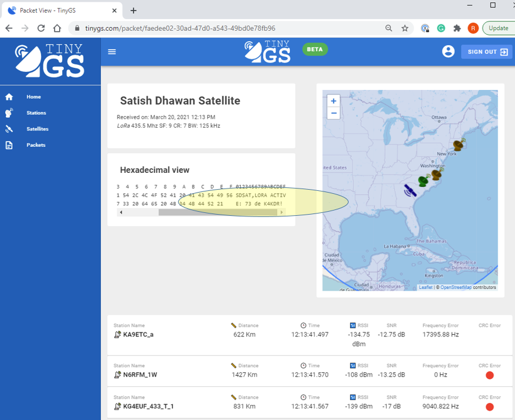The image size is (515, 420).
Task: Open the extensions puzzle icon
Action: coord(457,28)
